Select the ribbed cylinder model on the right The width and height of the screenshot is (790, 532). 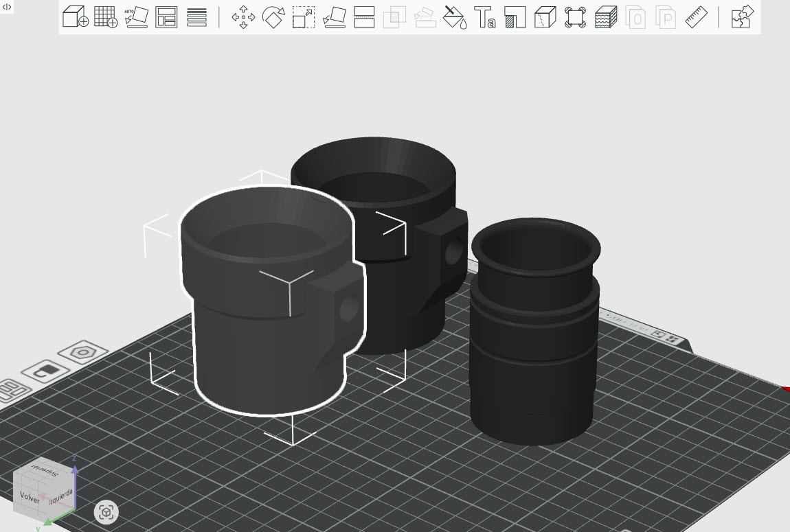pyautogui.click(x=534, y=332)
